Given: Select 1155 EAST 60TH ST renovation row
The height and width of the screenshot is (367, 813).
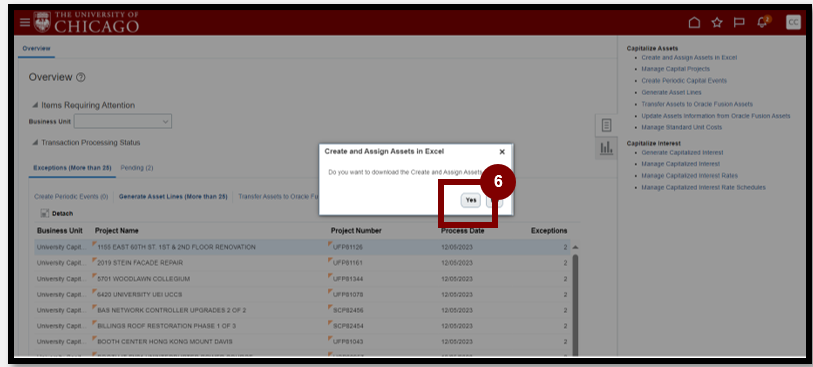Looking at the screenshot, I should [x=302, y=247].
